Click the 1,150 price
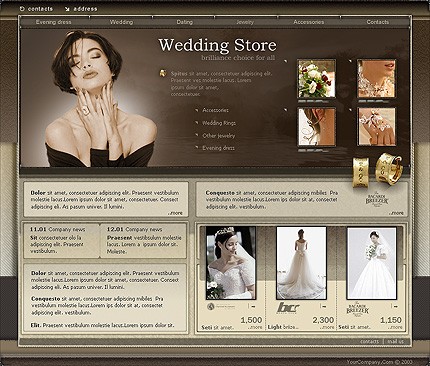The image size is (430, 366). point(391,320)
